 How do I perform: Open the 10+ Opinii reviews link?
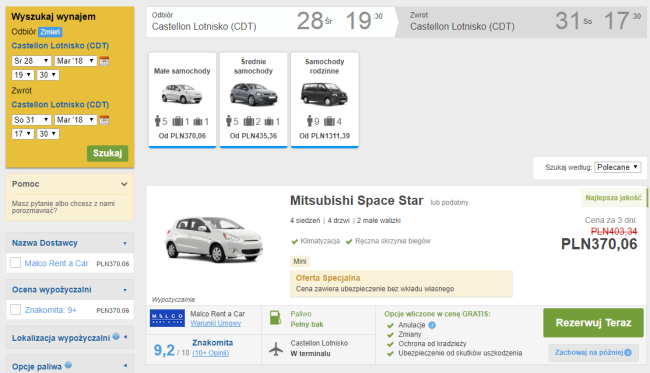click(x=211, y=353)
